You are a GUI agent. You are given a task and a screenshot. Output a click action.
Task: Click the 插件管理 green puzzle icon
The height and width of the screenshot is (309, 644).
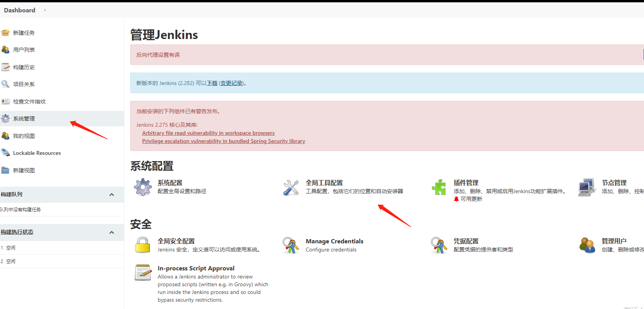tap(439, 187)
